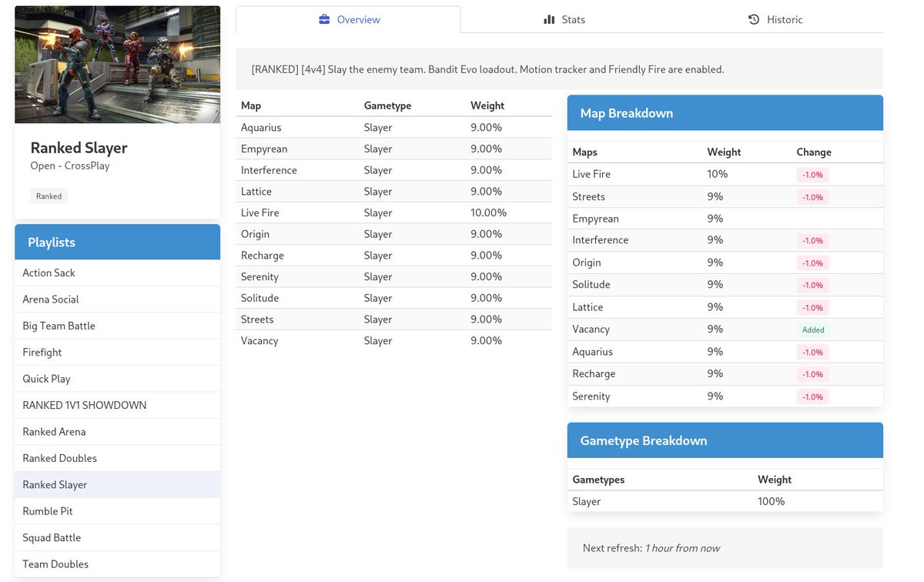Click the Ranked tag badge

[x=49, y=196]
